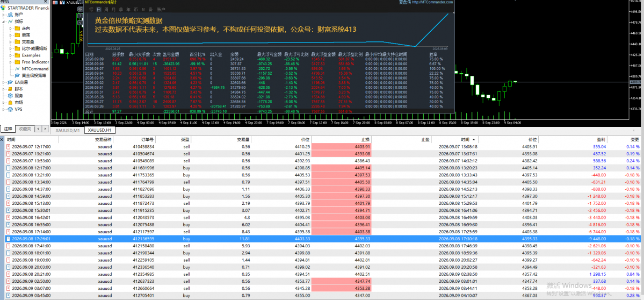Expand the Examples folder node

point(11,55)
